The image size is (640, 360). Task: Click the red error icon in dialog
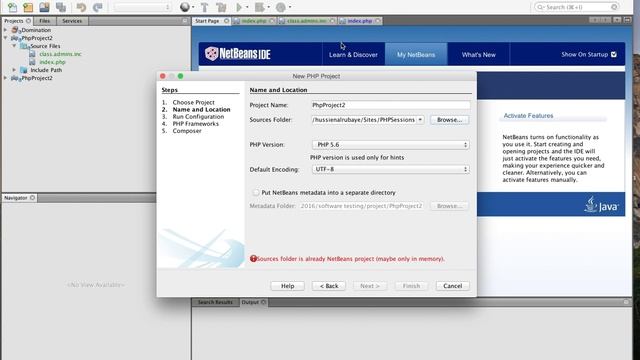253,258
